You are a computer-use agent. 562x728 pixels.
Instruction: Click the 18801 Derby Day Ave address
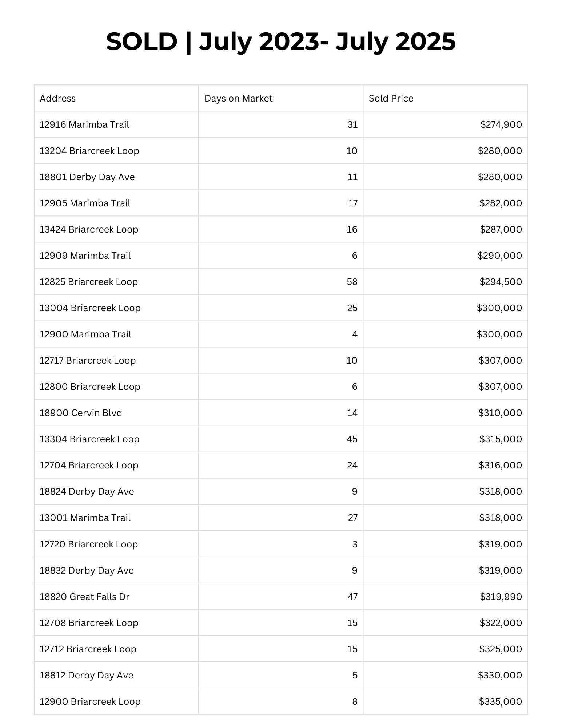87,177
